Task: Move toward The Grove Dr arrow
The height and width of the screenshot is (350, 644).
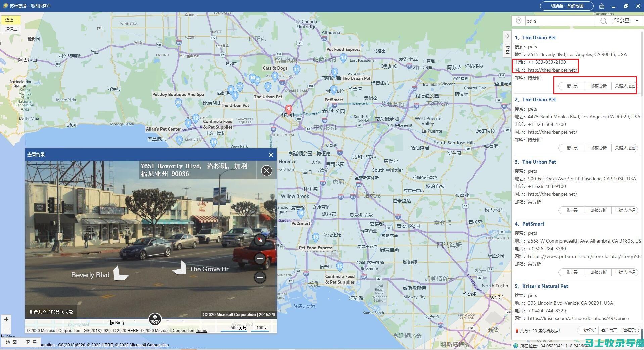Action: pos(180,268)
